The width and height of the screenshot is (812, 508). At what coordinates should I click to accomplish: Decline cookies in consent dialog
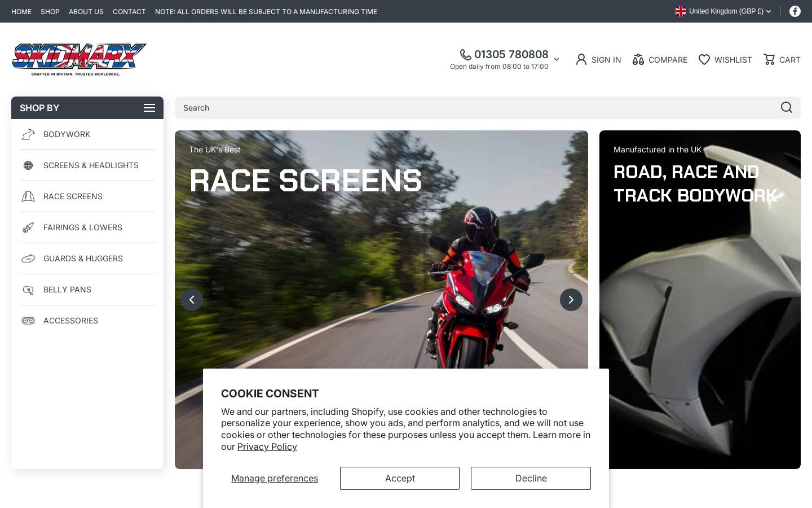click(x=531, y=478)
